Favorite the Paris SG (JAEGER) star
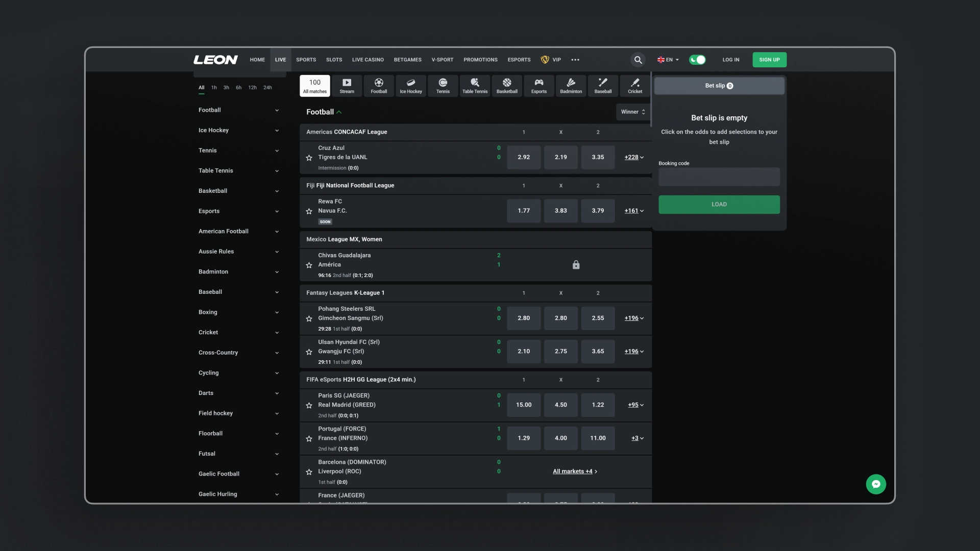Image resolution: width=980 pixels, height=551 pixels. tap(309, 406)
